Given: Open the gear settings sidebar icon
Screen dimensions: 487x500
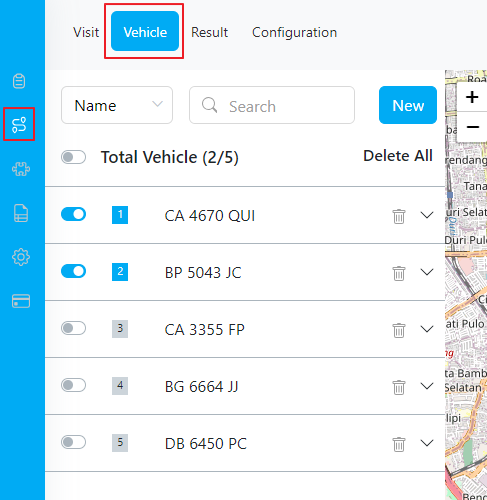Looking at the screenshot, I should tap(21, 257).
